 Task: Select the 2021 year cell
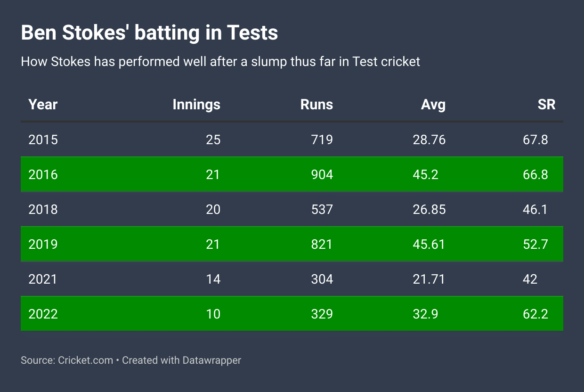pyautogui.click(x=43, y=279)
